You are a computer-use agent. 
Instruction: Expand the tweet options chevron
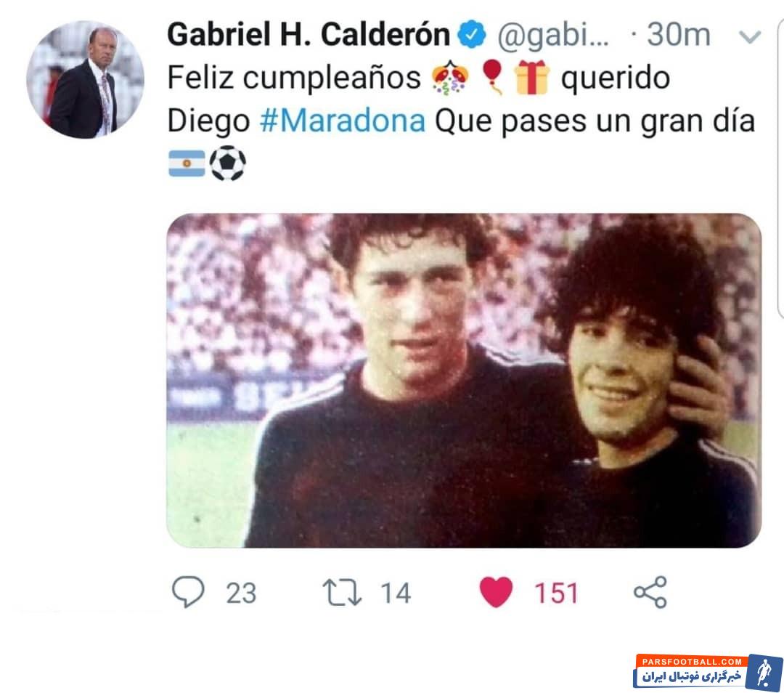[749, 36]
